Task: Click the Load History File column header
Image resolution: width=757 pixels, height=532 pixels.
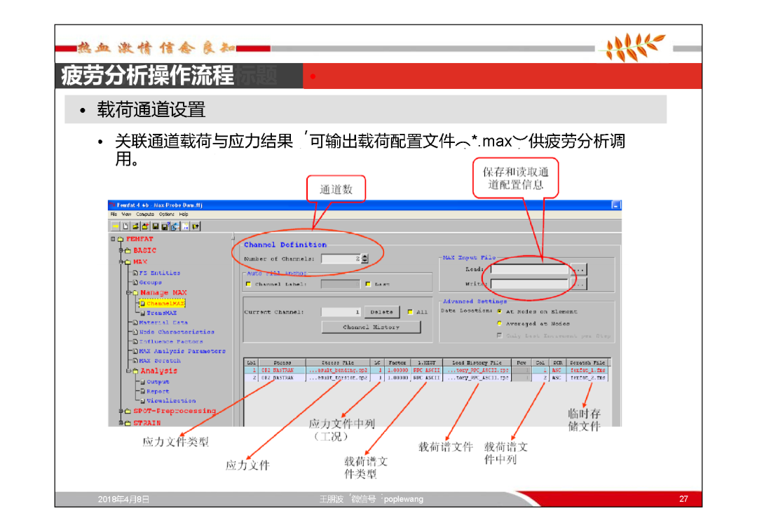Action: pyautogui.click(x=477, y=362)
